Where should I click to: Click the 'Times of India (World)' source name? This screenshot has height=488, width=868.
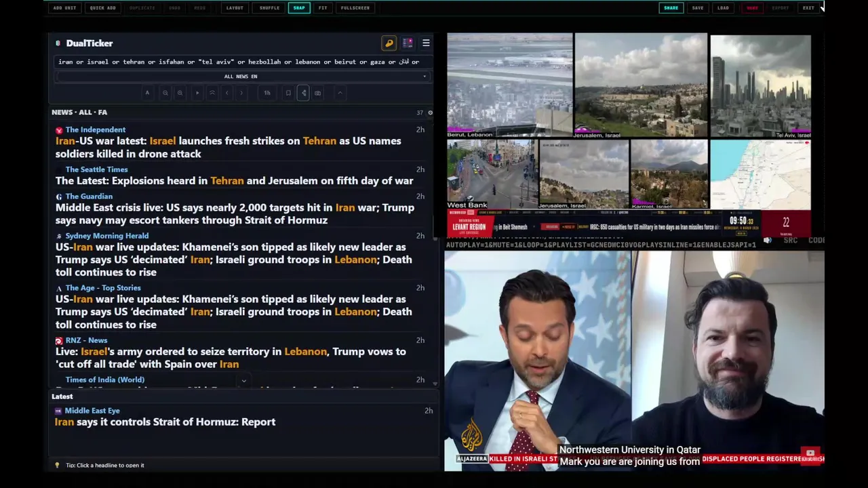(x=105, y=380)
